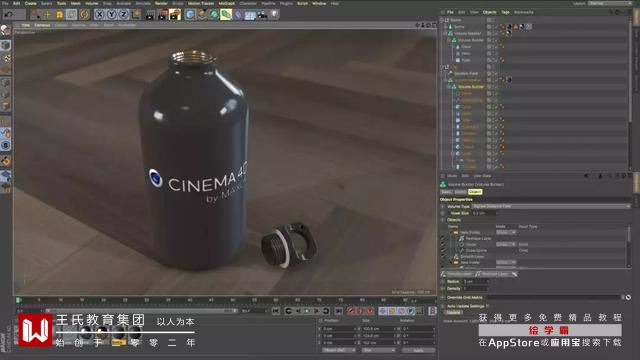Add a Light from the toolbar
The image size is (640, 360).
tap(274, 15)
